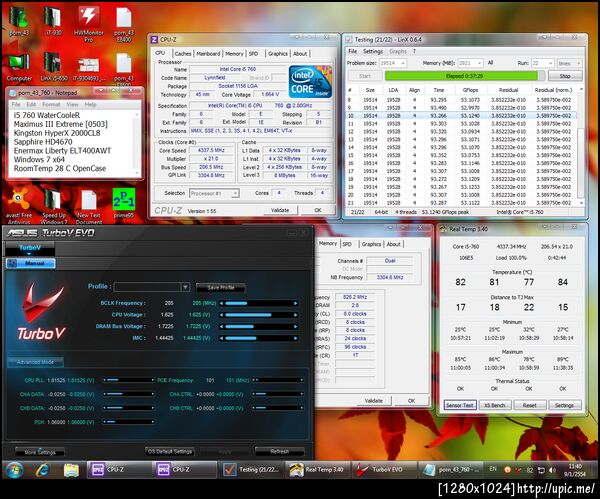
Task: Open the LinX i5-650 desktop icon
Action: [x=54, y=68]
